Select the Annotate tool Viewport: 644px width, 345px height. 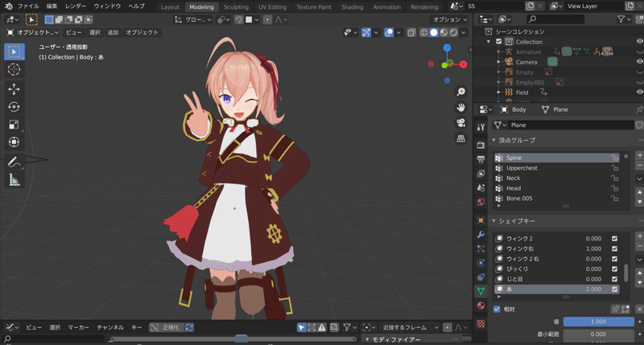coord(14,162)
